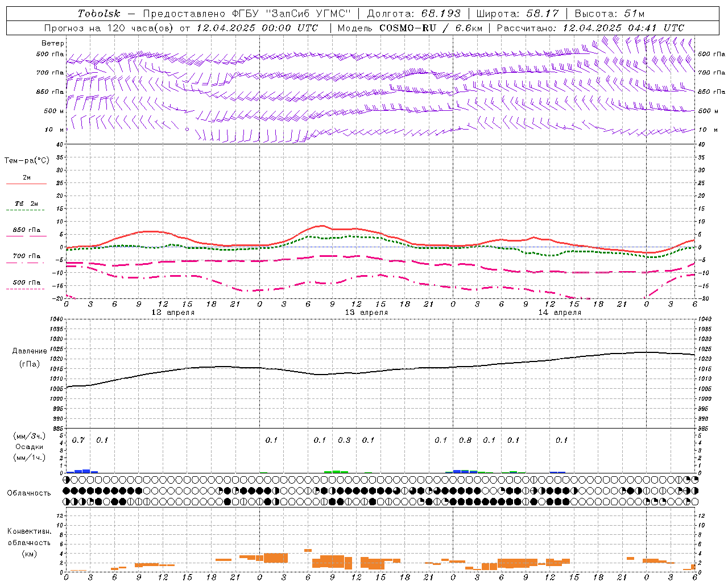Click the 13 апреля date label
Viewport: 728px width, 582px height.
click(367, 313)
